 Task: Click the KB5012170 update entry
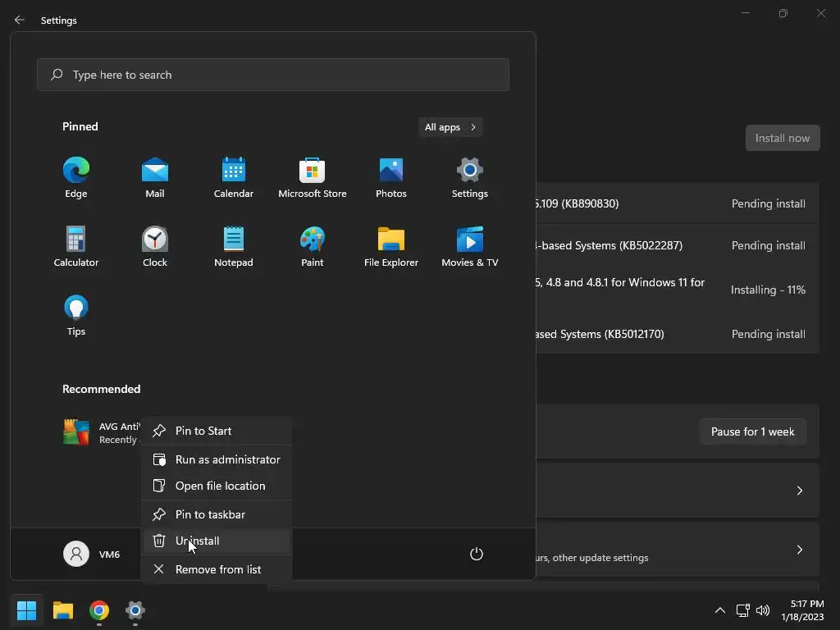(x=677, y=334)
